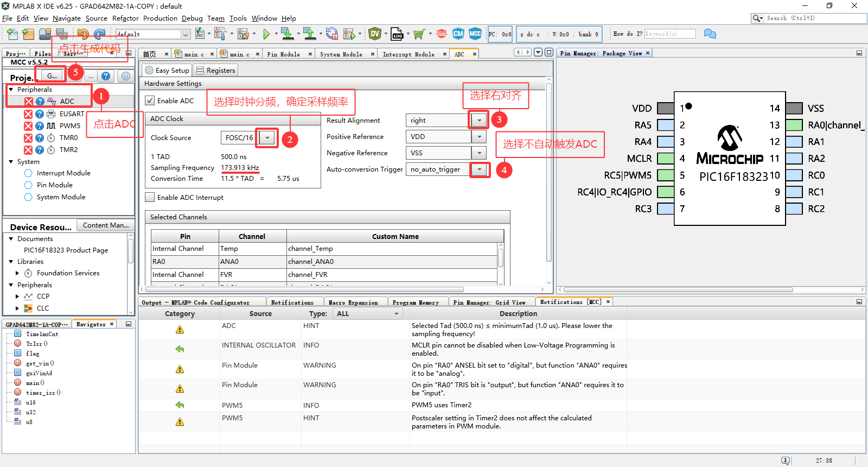Viewport: 868px width, 467px height.
Task: Click the New Project toolbar icon
Action: point(28,34)
